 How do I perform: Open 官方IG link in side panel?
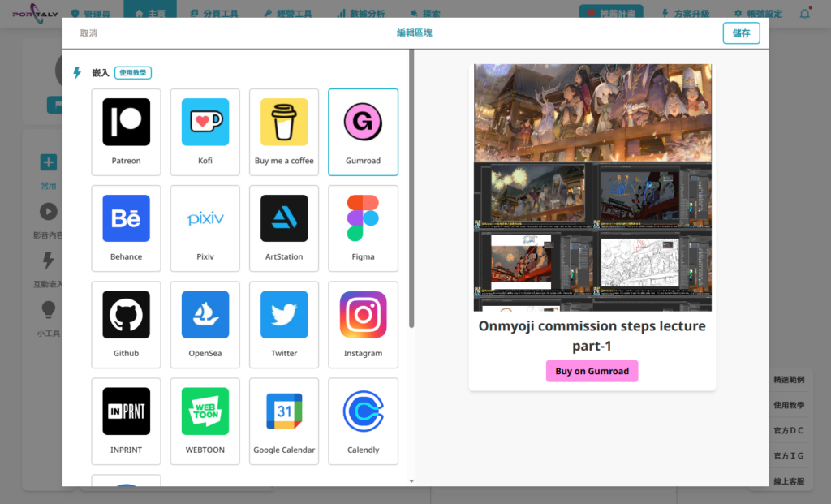pos(789,456)
